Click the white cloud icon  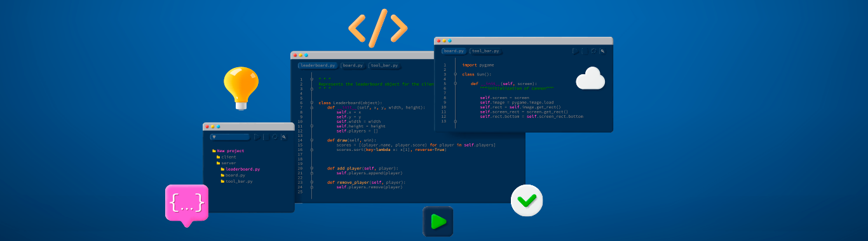pos(590,78)
